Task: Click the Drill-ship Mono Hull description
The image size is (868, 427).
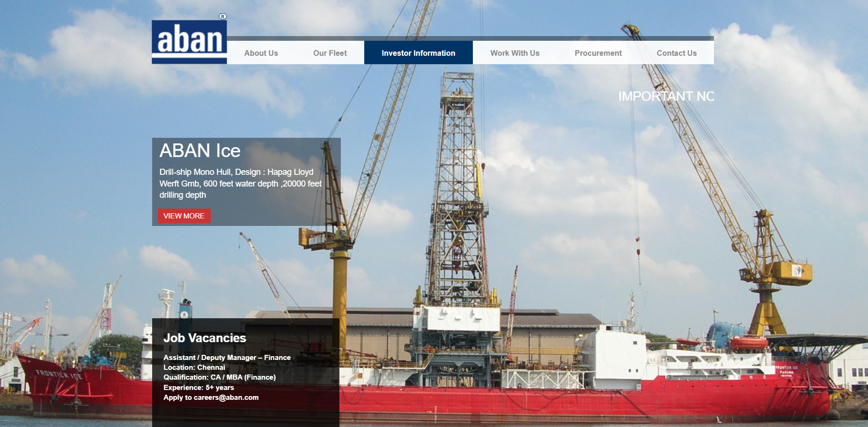Action: point(241,183)
